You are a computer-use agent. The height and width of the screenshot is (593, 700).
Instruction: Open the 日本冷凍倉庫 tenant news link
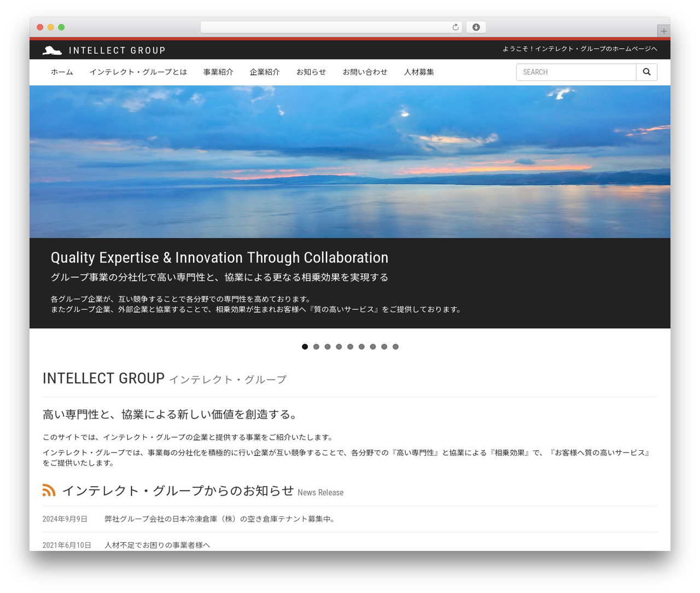[x=219, y=519]
